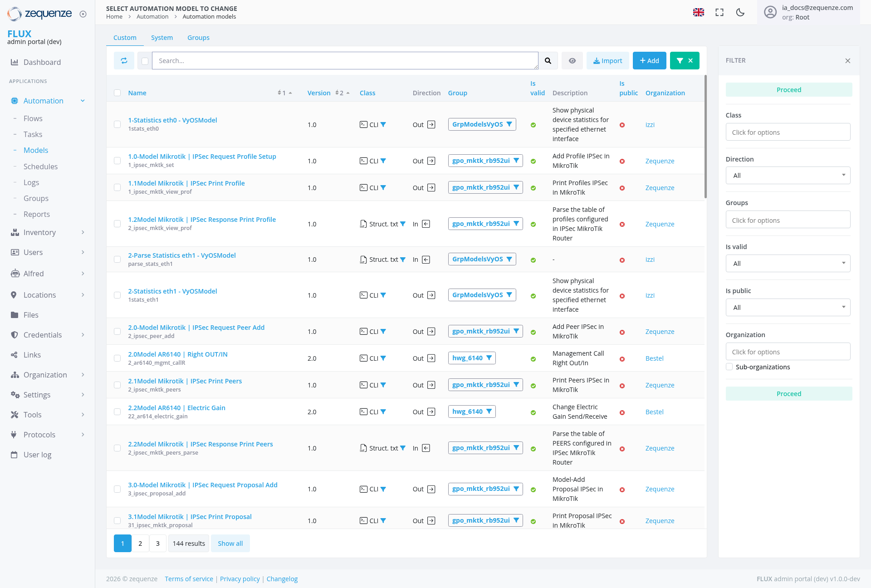Open the Class filter options selector

tap(788, 132)
